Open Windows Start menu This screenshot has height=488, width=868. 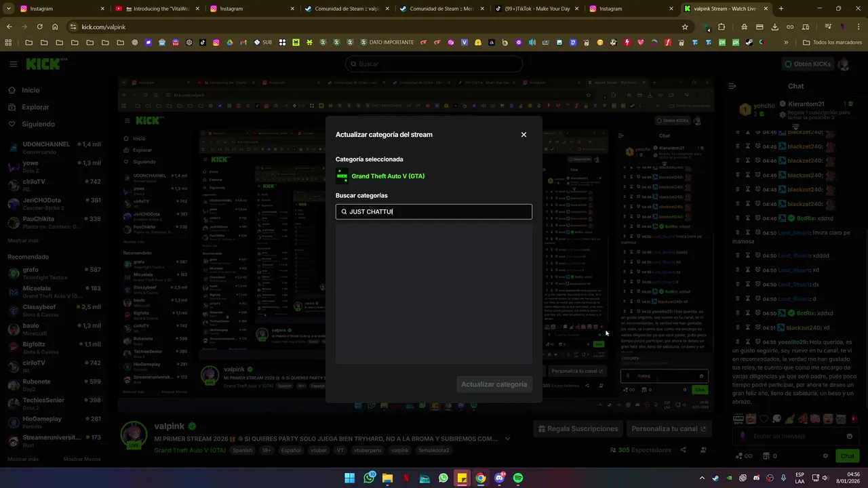(x=349, y=478)
